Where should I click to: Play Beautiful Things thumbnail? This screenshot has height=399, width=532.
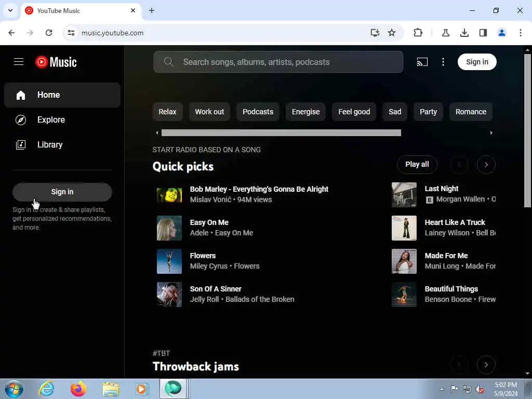(x=404, y=295)
